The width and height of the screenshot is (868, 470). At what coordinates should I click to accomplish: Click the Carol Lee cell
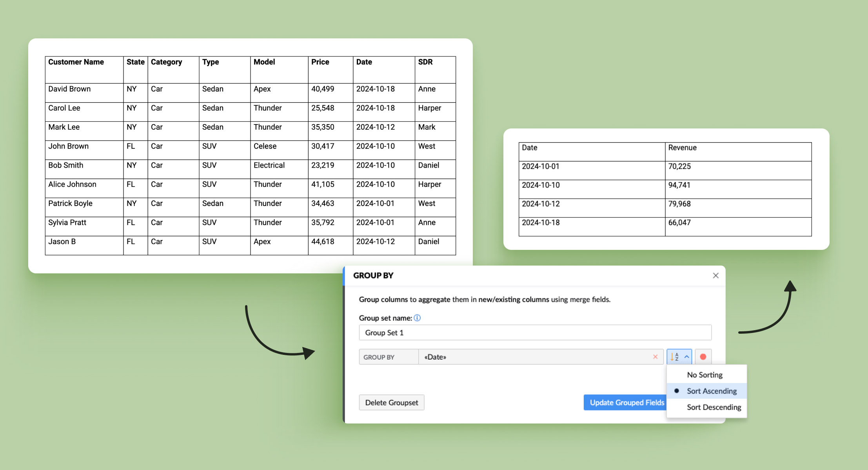pyautogui.click(x=84, y=112)
